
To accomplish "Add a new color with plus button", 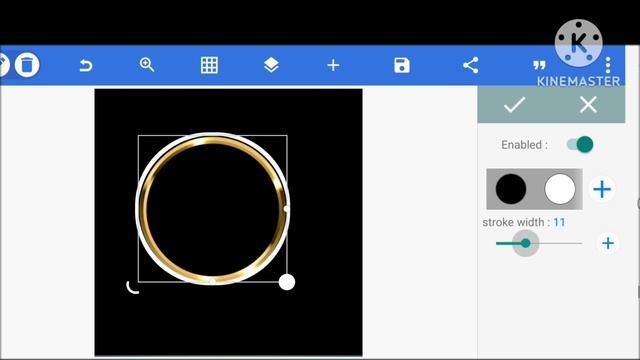I will (x=602, y=189).
